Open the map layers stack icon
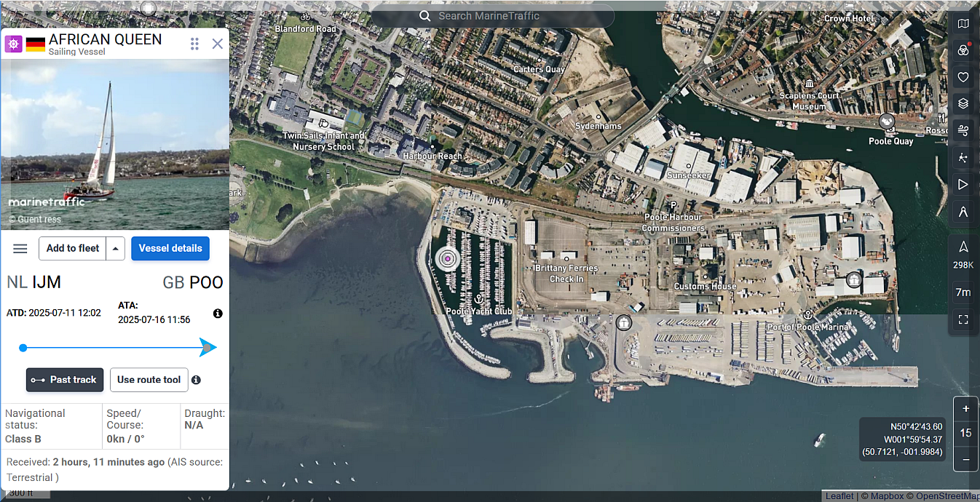The height and width of the screenshot is (502, 980). (x=963, y=103)
